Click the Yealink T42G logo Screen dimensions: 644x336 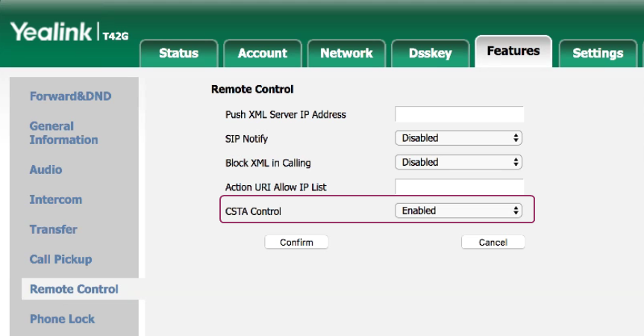[x=69, y=31]
